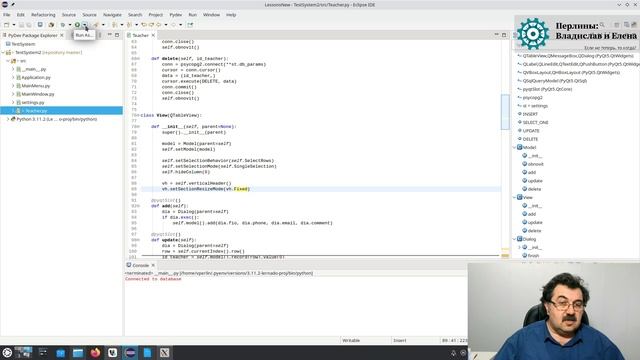Select the Teacher editor tab

click(140, 36)
